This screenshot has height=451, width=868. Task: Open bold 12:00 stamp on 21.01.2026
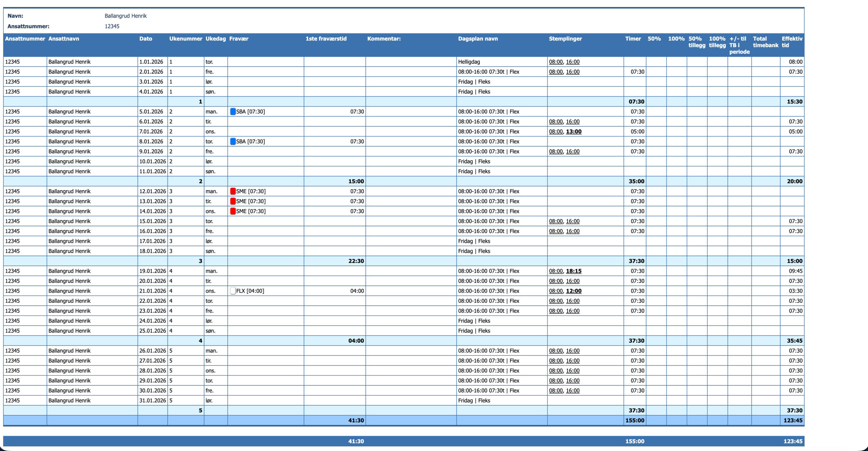[573, 291]
